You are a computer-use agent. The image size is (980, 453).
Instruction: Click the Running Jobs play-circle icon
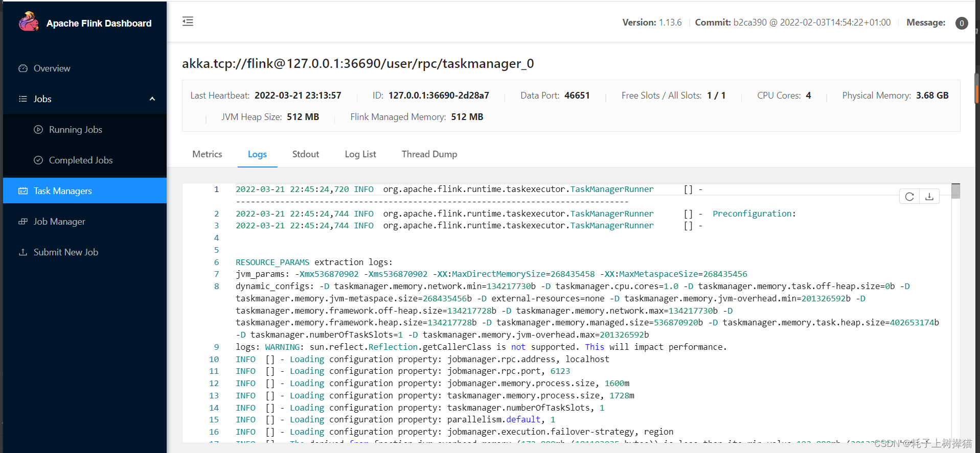point(38,130)
